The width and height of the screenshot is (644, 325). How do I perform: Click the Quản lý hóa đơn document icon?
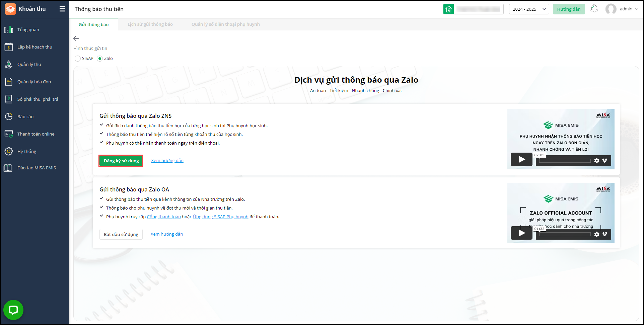tap(9, 82)
